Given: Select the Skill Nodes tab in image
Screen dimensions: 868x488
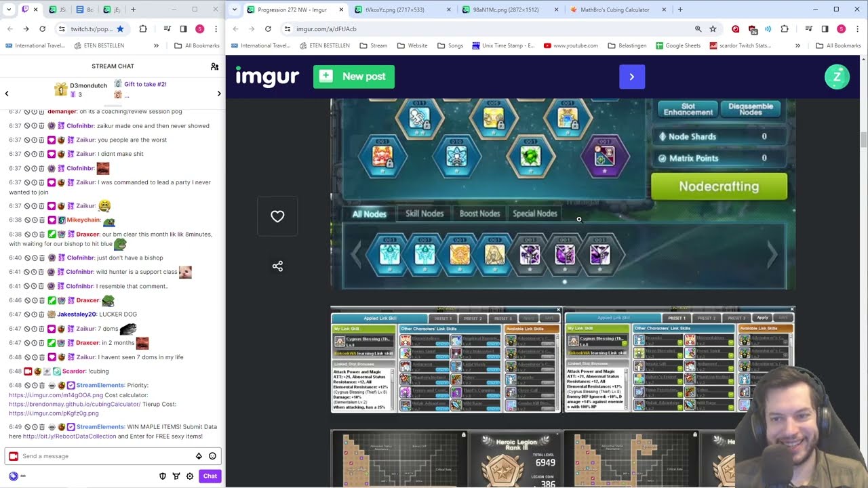Looking at the screenshot, I should coord(425,213).
